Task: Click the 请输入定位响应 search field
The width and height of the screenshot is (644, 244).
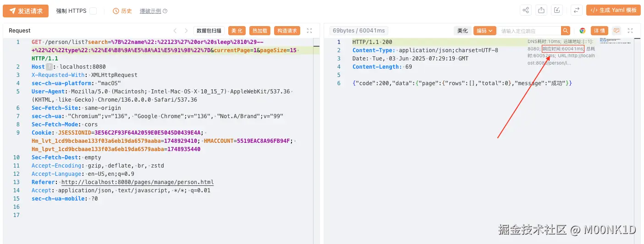Action: (530, 31)
